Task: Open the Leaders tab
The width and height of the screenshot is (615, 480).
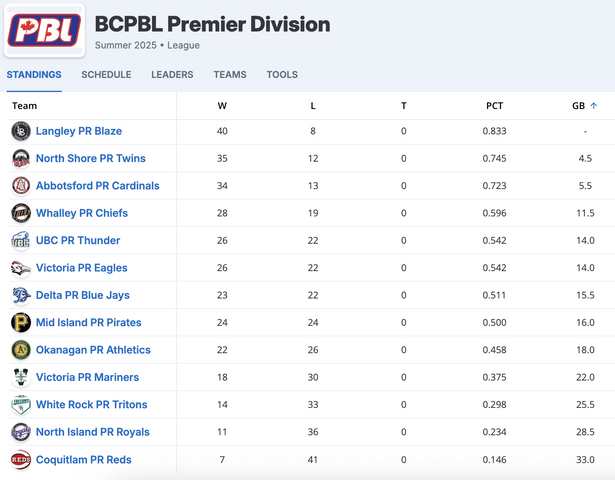Action: tap(172, 75)
